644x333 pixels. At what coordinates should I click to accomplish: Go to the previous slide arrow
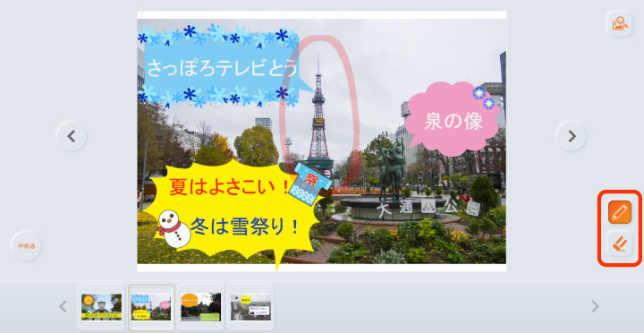(72, 136)
